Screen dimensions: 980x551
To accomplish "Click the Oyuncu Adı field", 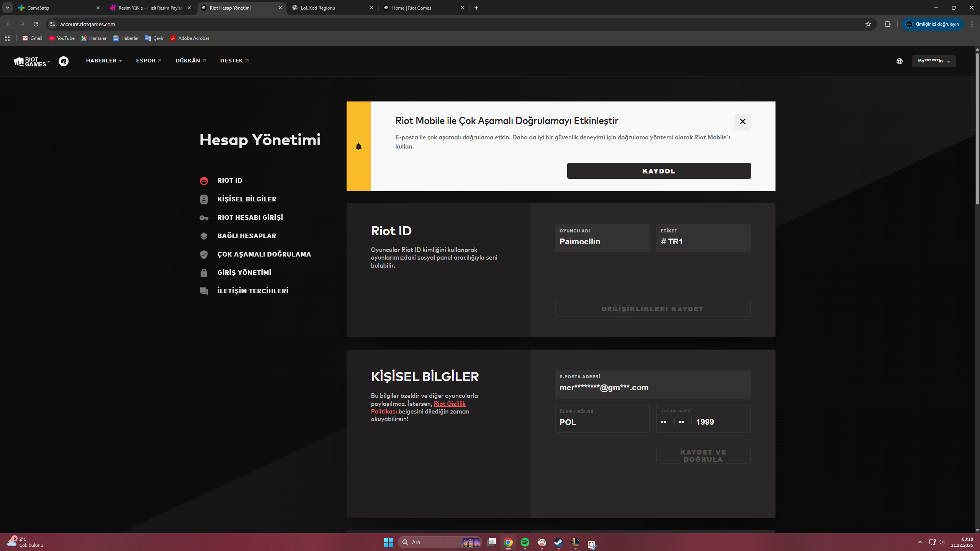I will (x=602, y=238).
